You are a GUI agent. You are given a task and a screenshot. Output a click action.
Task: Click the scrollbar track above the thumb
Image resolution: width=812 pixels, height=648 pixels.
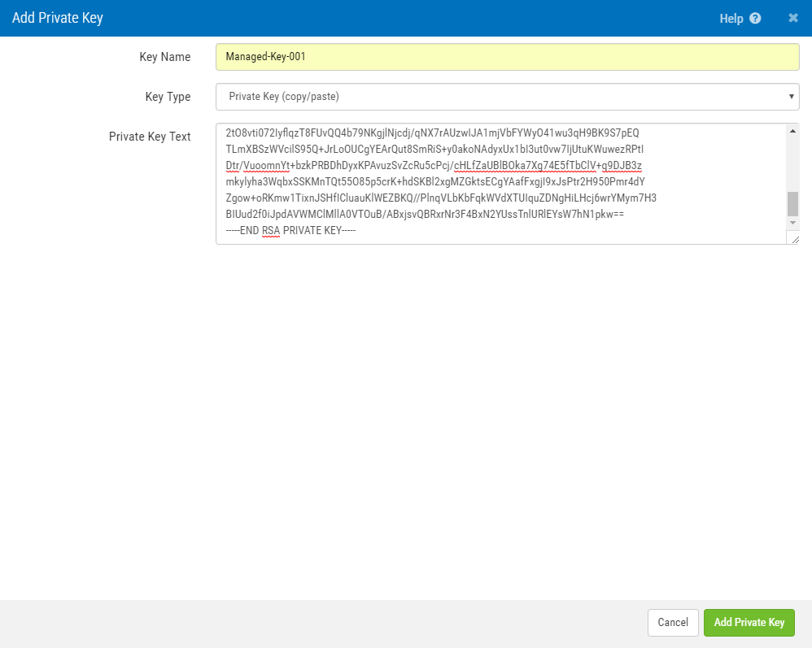[792, 163]
